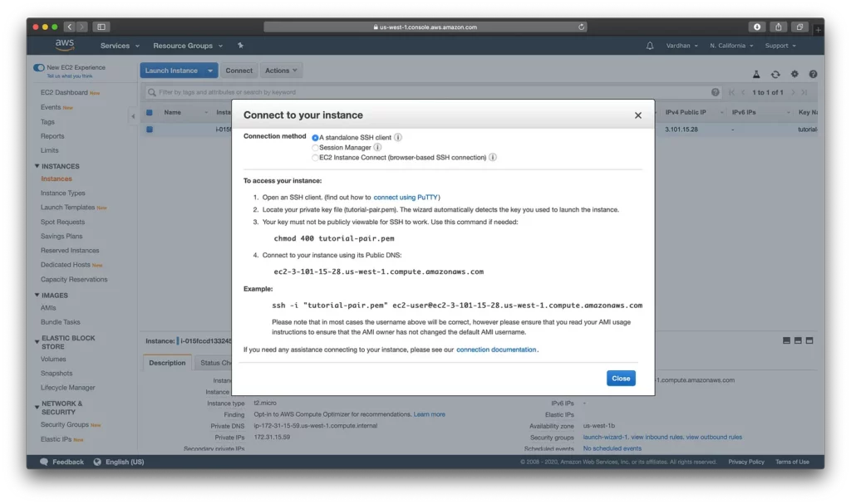Open the N. California region menu
This screenshot has height=504, width=851.
(731, 46)
